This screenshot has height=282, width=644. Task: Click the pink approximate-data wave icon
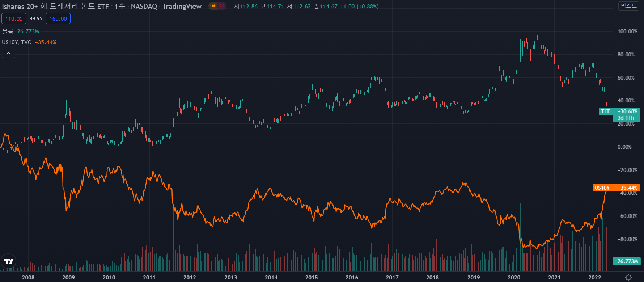click(221, 6)
